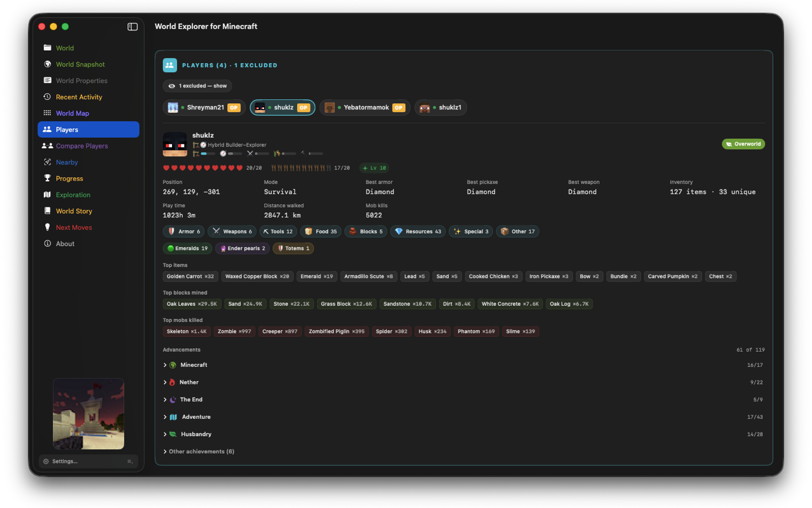Click the Golden Carrot ×32 item

(x=190, y=277)
